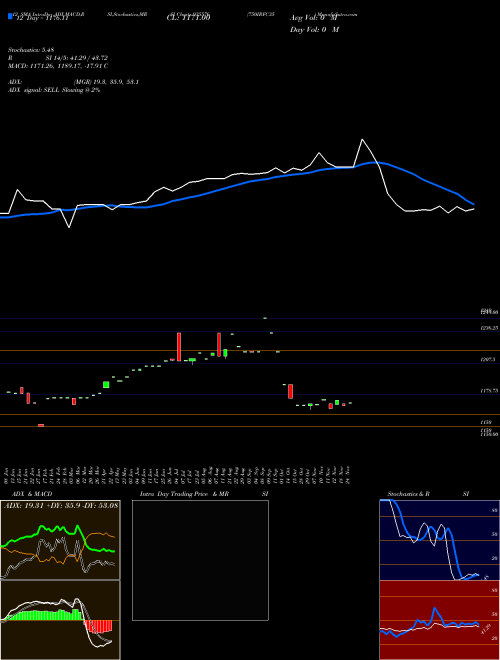Viewport: 500px width, 660px height.
Task: Click the tall red candlestick in early July
Action: [179, 347]
